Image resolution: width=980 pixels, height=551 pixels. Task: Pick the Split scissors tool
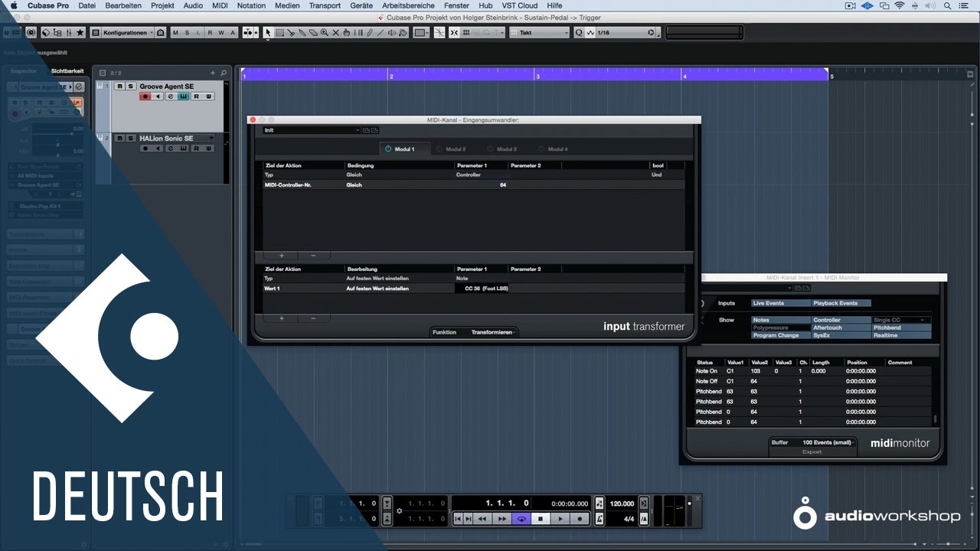[291, 33]
